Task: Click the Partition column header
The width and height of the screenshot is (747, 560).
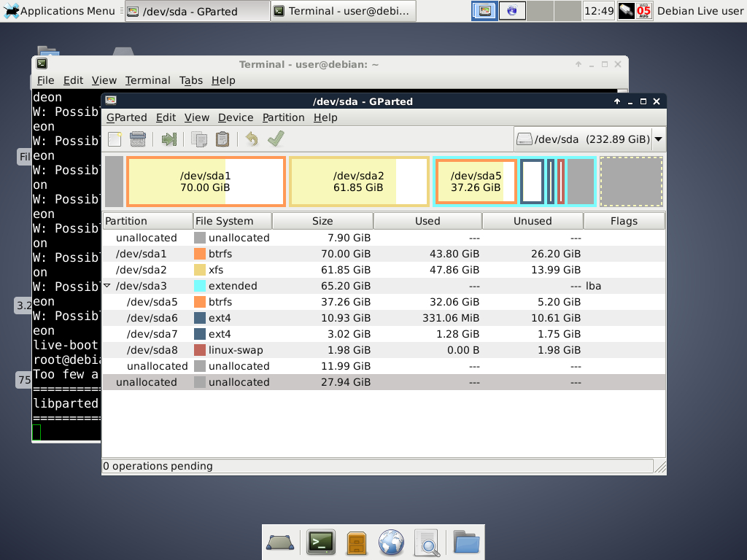Action: 147,221
